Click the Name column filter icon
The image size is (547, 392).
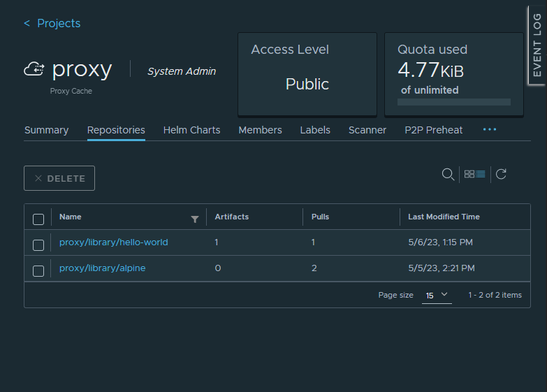195,219
